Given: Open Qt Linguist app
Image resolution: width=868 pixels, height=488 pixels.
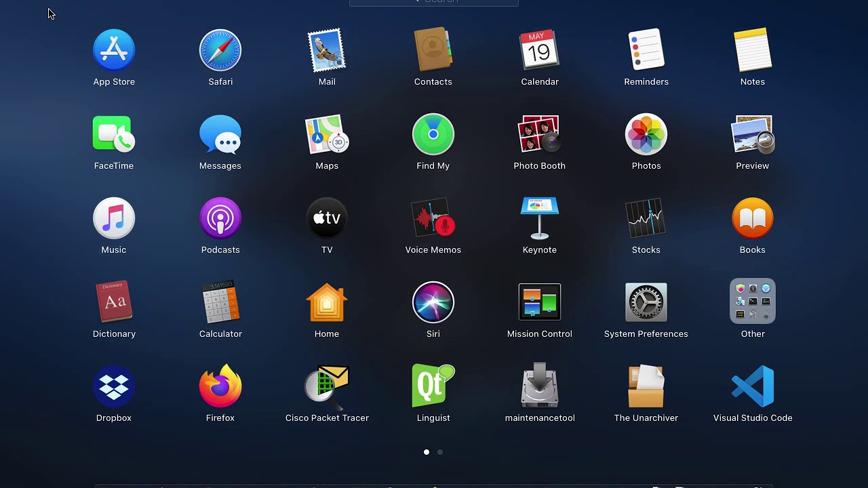Looking at the screenshot, I should coord(433,386).
